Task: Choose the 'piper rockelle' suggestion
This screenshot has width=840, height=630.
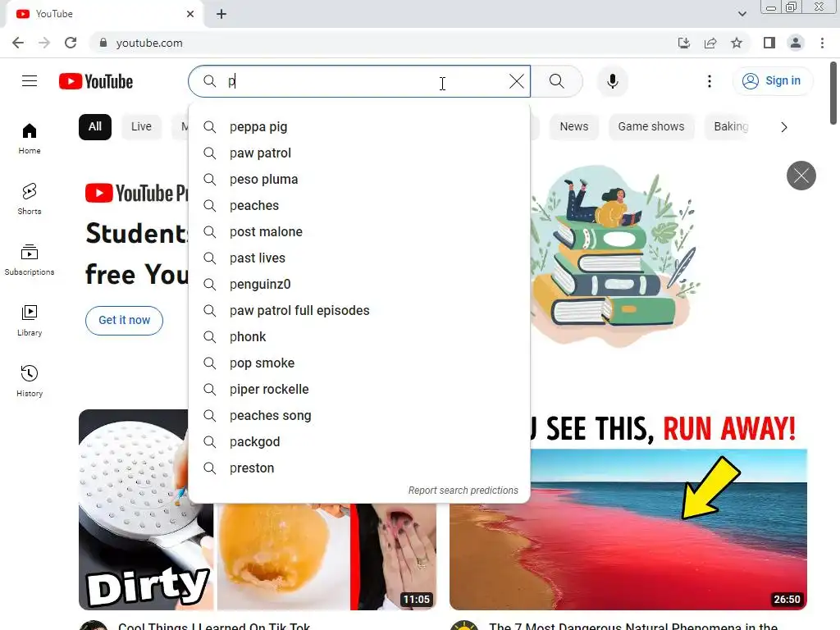Action: [x=359, y=390]
